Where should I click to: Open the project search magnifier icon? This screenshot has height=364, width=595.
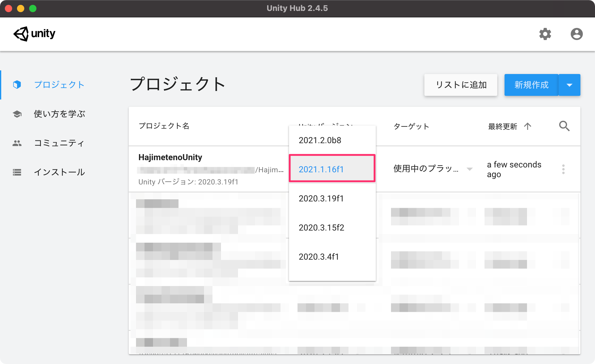[564, 126]
